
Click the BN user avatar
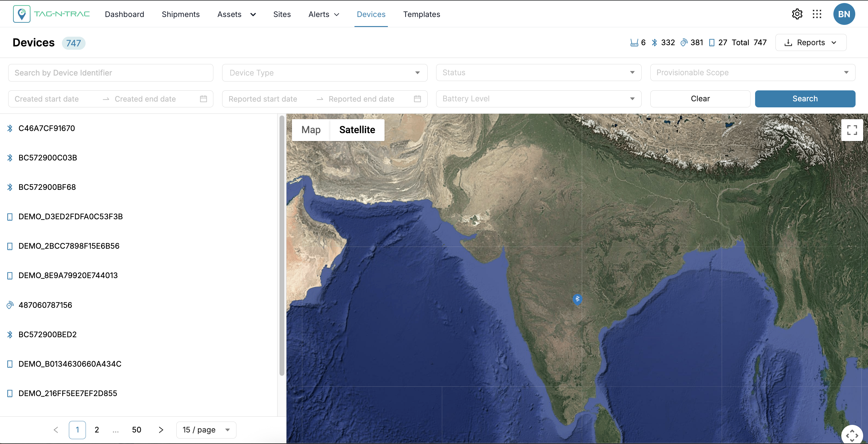point(844,14)
